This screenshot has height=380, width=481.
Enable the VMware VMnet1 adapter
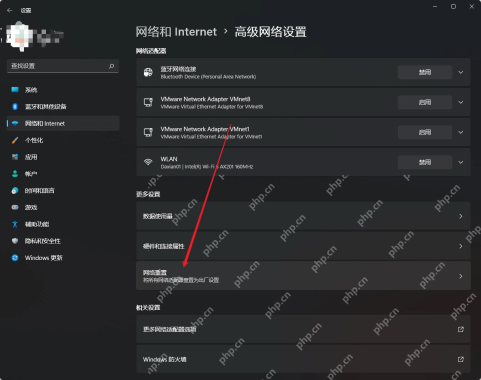tap(425, 132)
